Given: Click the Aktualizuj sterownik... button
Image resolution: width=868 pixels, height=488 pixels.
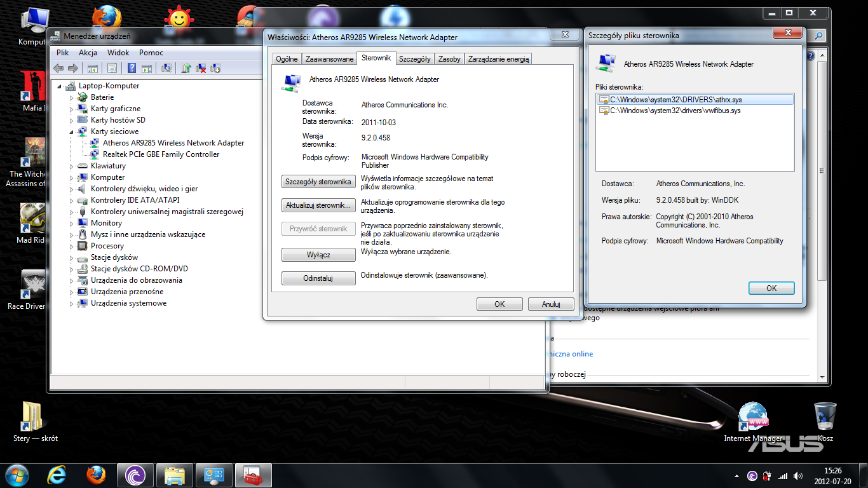Looking at the screenshot, I should 318,205.
